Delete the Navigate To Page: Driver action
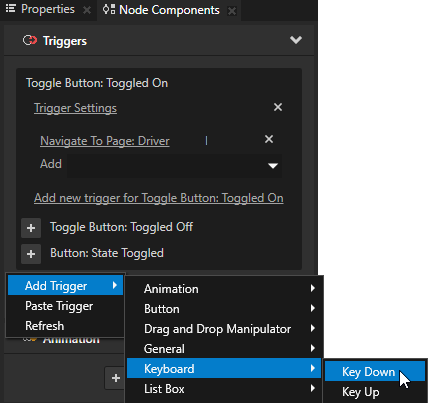This screenshot has width=428, height=403. (x=269, y=139)
